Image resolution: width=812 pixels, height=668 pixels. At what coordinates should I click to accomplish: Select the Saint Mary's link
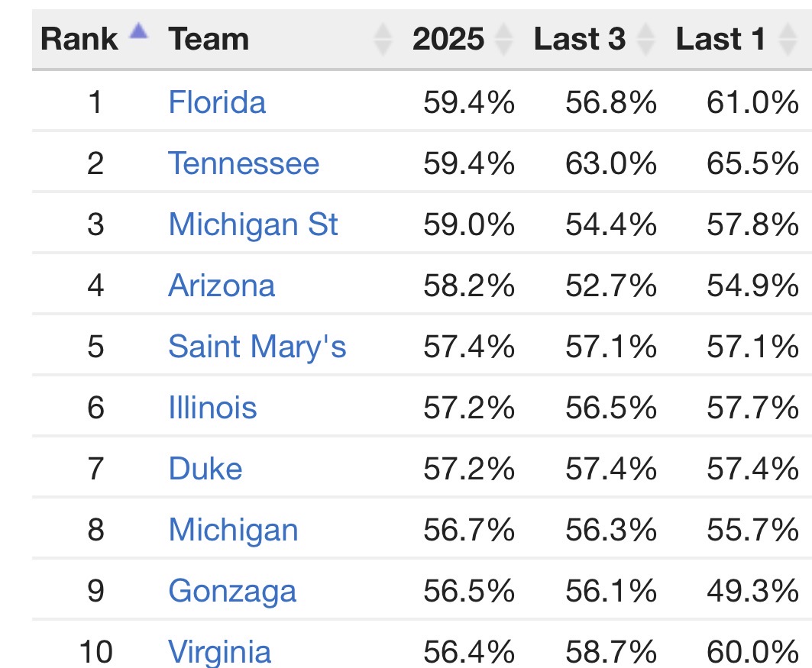tap(257, 347)
